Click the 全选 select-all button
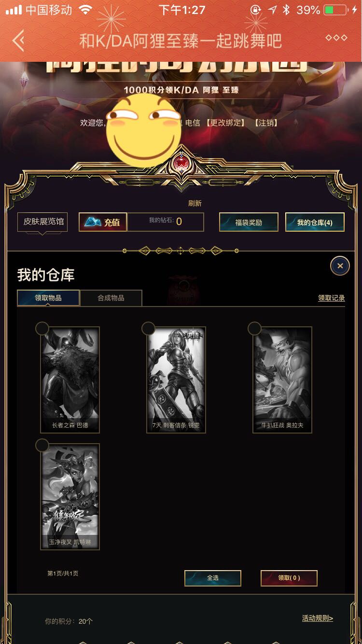 point(213,578)
